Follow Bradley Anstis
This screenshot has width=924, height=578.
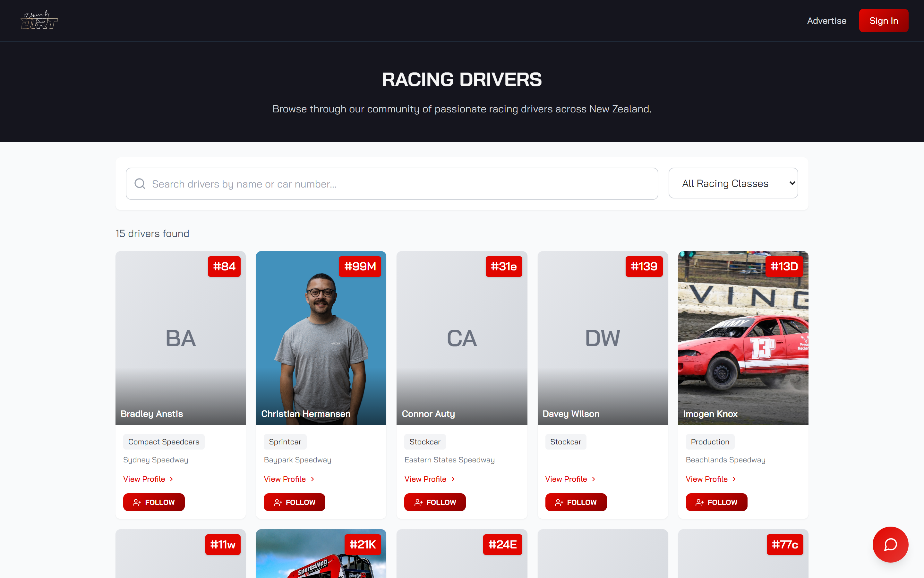coord(154,502)
